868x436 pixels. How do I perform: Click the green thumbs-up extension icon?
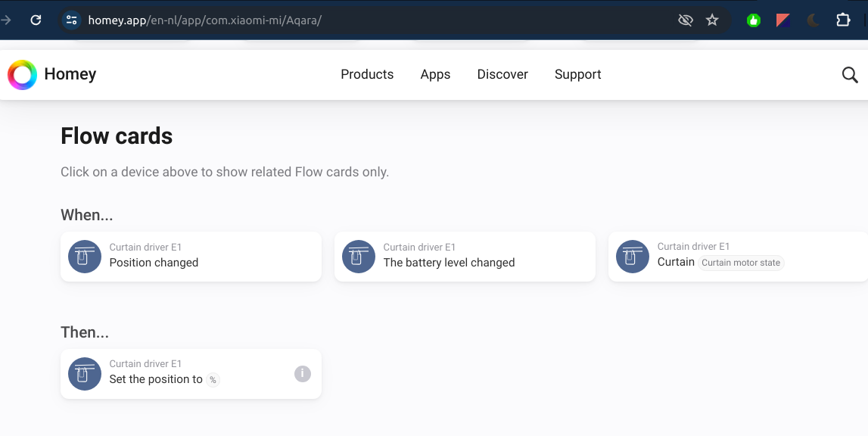point(753,20)
